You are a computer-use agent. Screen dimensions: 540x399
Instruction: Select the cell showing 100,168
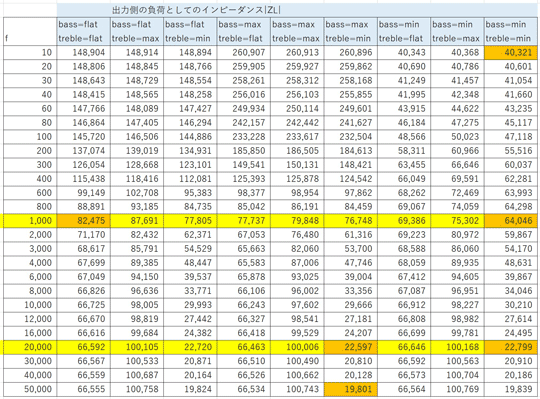click(457, 347)
